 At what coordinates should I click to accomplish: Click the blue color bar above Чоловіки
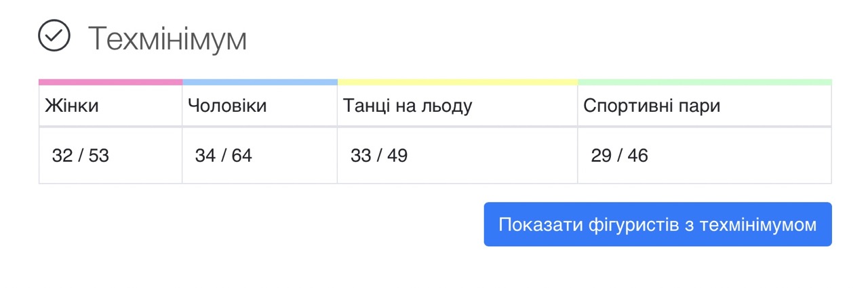pos(260,82)
